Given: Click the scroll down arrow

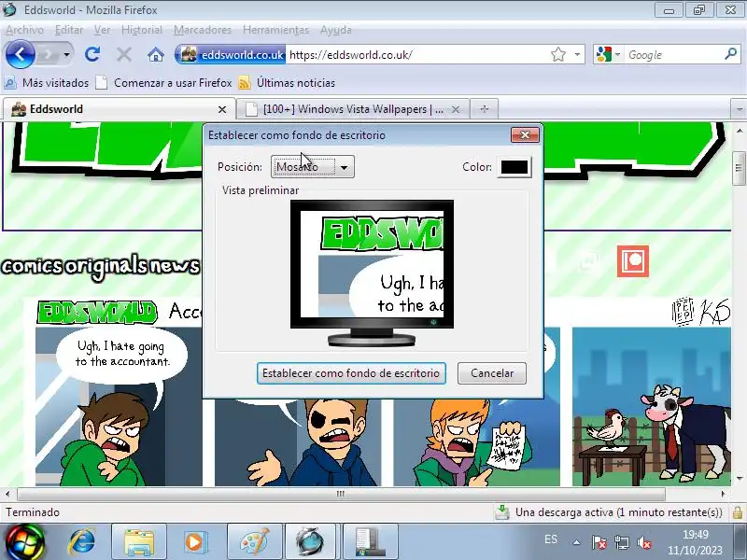Looking at the screenshot, I should (x=739, y=478).
